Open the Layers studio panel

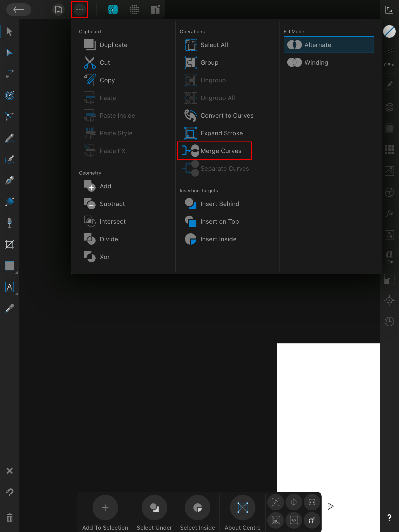coord(389,107)
